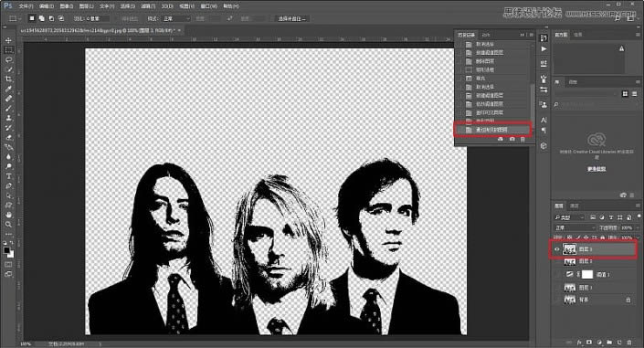Viewport: 644px width, 348px height.
Task: Toggle visibility of the adjustment layer with white mask
Action: tap(557, 274)
